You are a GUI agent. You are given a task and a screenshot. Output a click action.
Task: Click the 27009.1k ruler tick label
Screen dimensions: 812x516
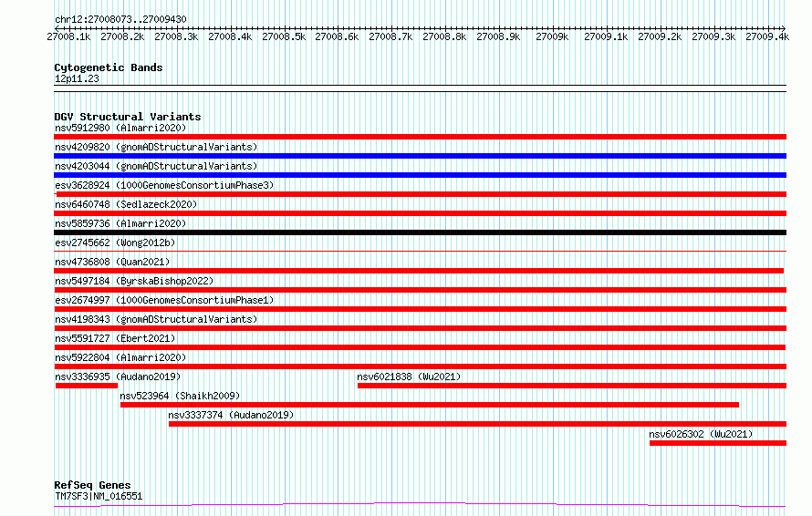(607, 36)
